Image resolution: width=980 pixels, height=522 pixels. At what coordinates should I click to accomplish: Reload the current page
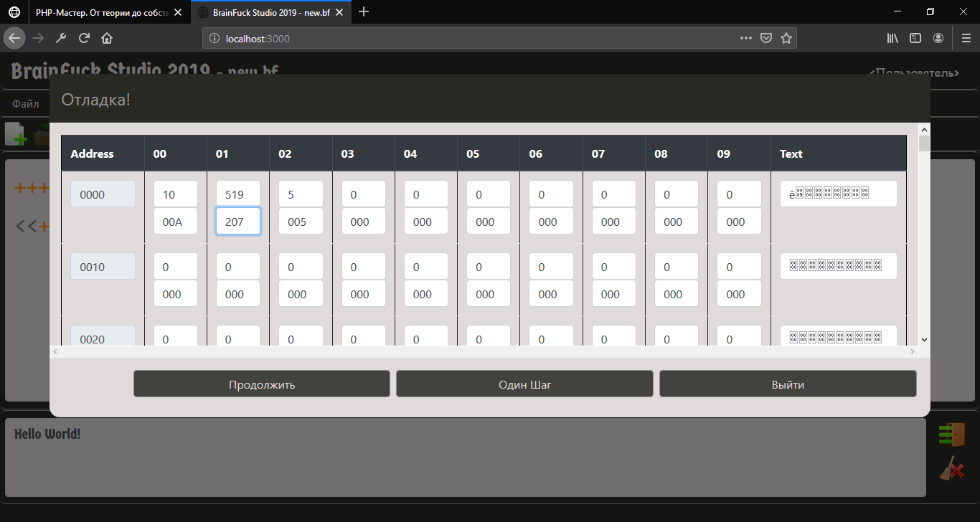tap(84, 38)
